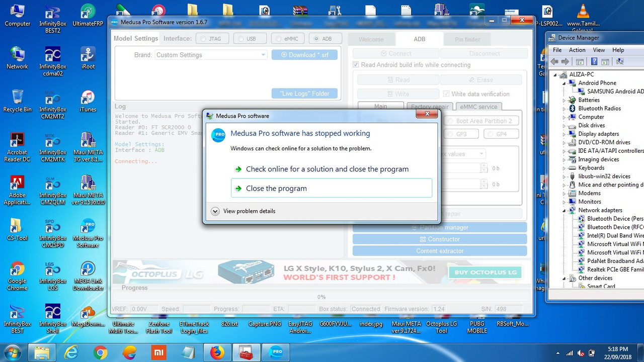This screenshot has height=362, width=644.
Task: Open Firefox from the taskbar
Action: point(217,352)
